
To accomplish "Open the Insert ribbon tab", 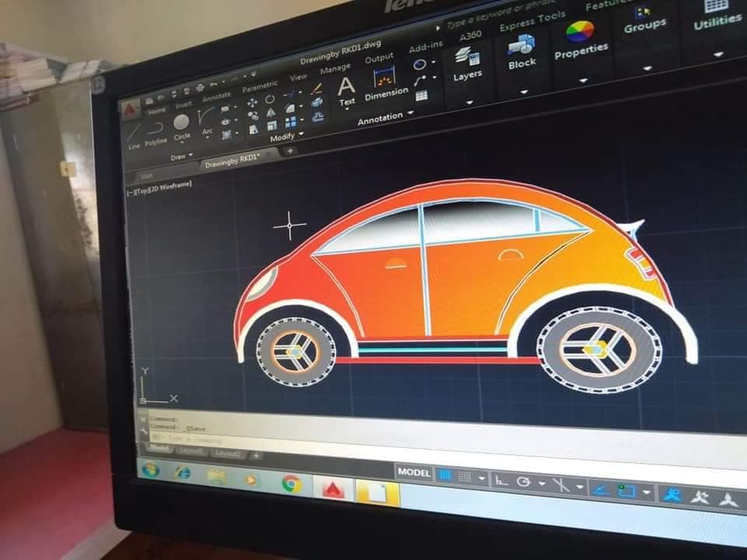I will pos(183,105).
